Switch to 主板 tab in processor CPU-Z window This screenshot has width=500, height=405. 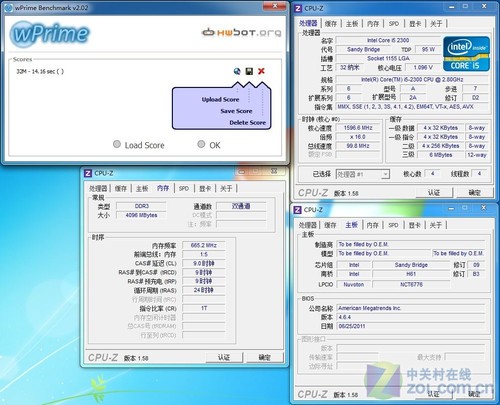pos(352,24)
